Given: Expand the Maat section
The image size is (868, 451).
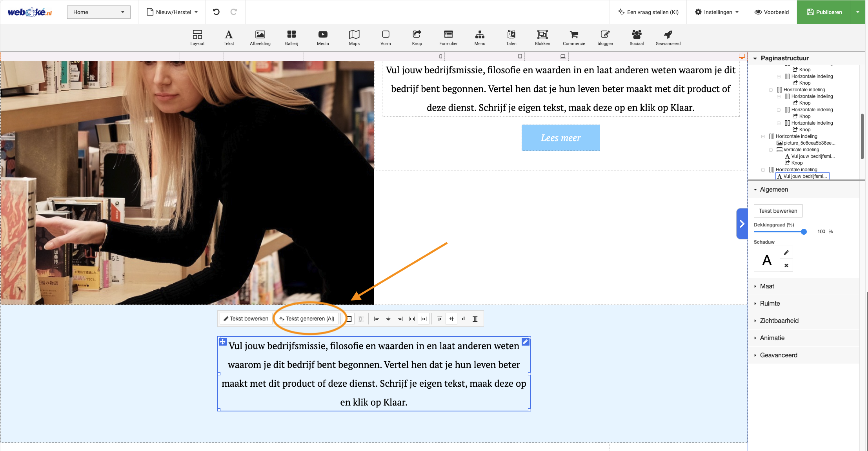Looking at the screenshot, I should [x=767, y=286].
